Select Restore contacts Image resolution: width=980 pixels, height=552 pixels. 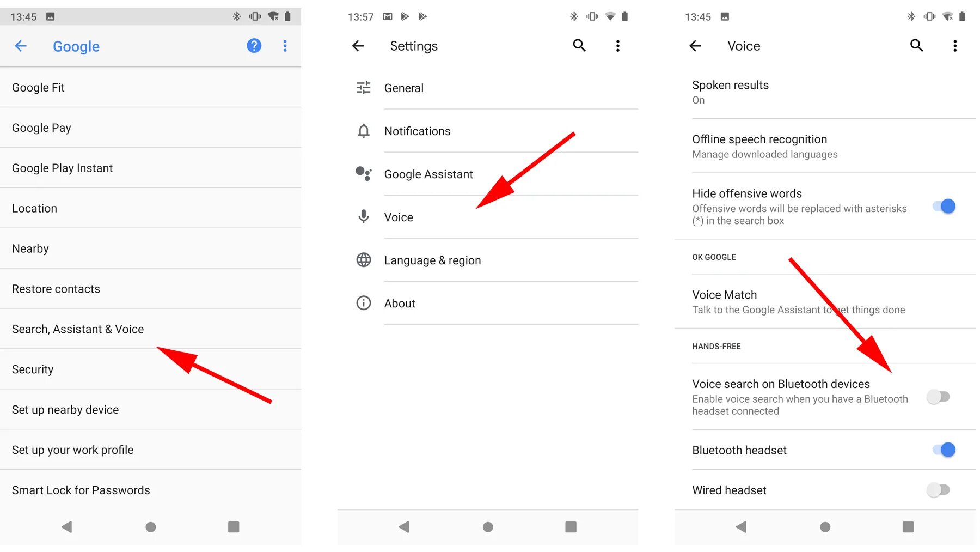150,289
